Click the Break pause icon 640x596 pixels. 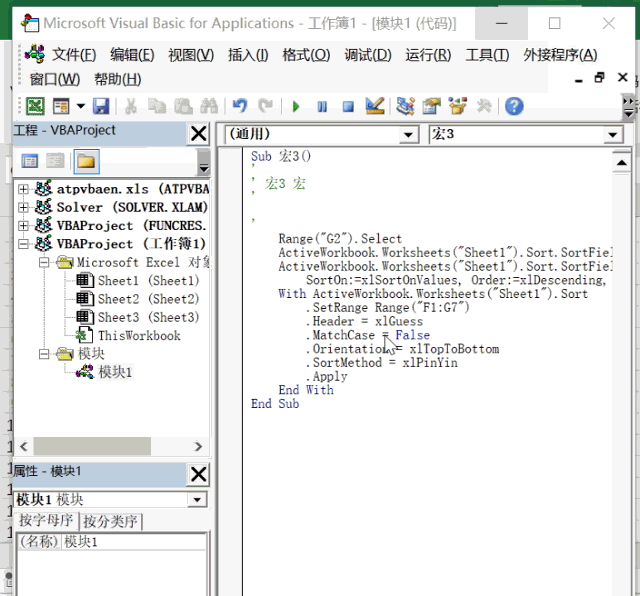pyautogui.click(x=322, y=107)
